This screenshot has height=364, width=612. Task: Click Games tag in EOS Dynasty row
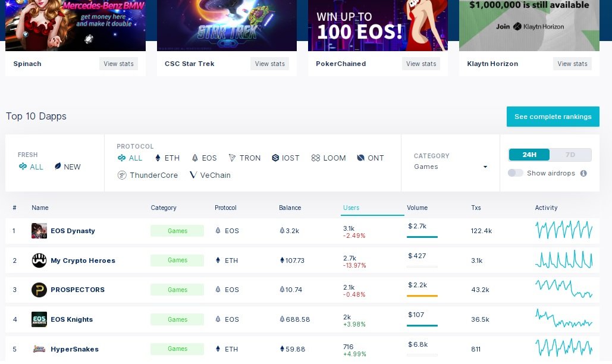pos(177,231)
